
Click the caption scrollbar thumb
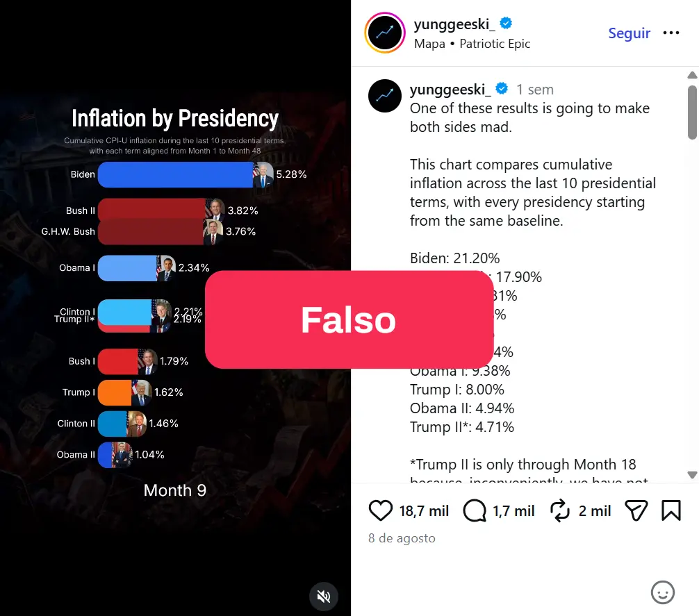pos(692,113)
